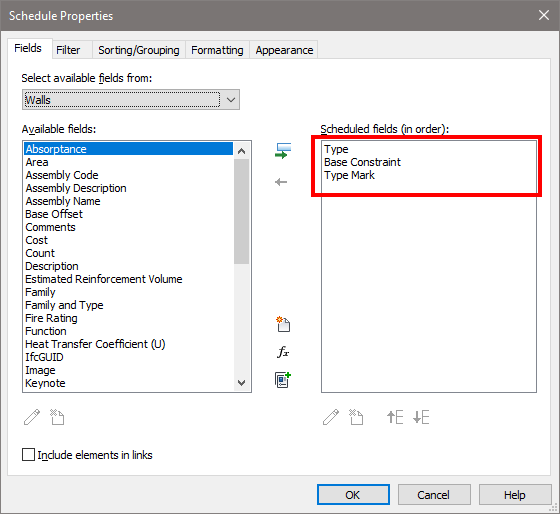Close the Schedule Properties dialog

(x=544, y=15)
